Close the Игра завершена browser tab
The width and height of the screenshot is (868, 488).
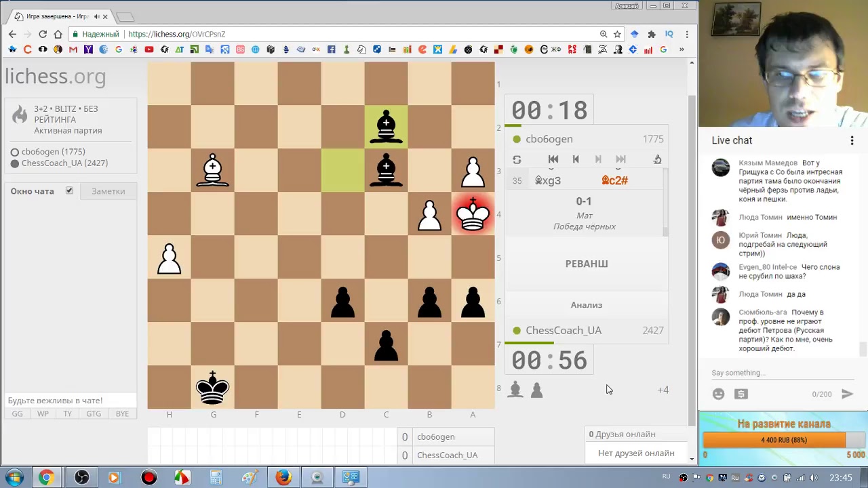pos(105,16)
